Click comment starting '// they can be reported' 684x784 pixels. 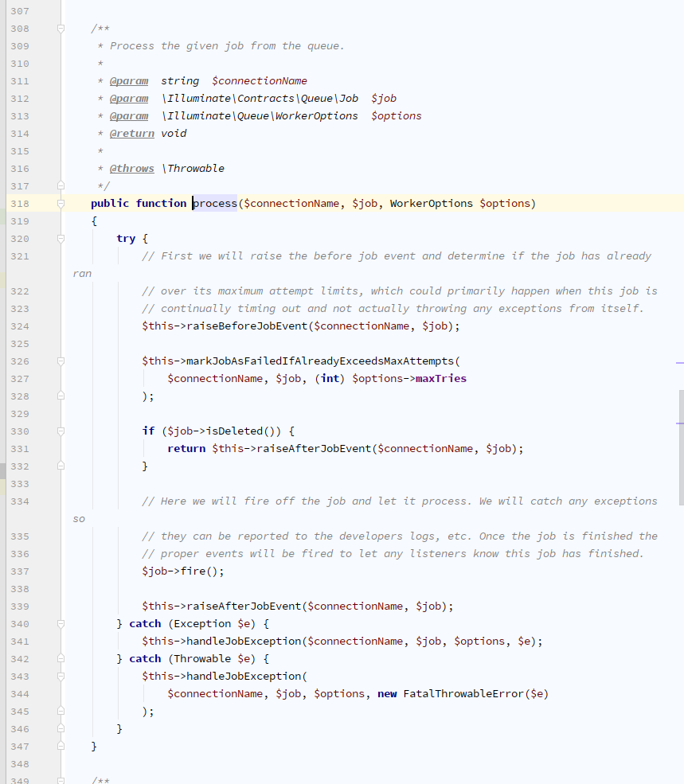400,536
